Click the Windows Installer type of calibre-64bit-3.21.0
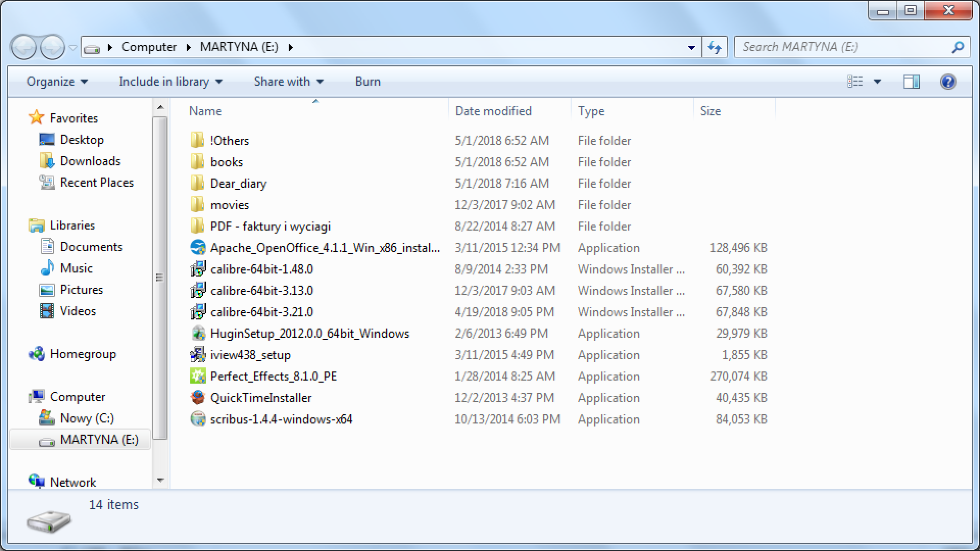 tap(631, 312)
